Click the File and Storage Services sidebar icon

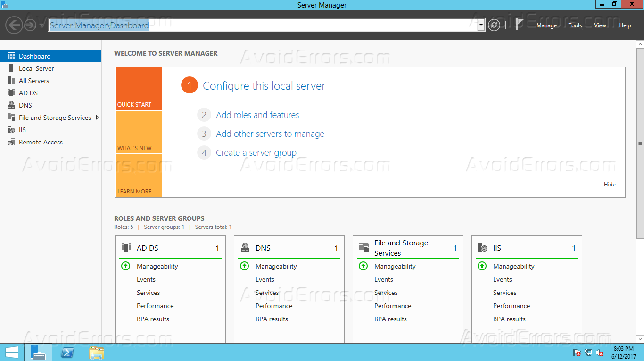(11, 118)
